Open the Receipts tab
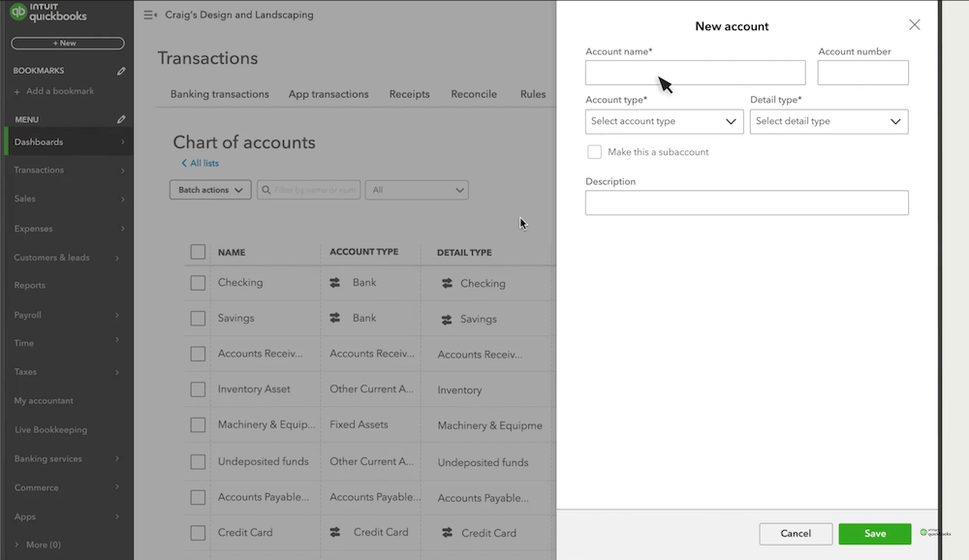 [x=409, y=94]
